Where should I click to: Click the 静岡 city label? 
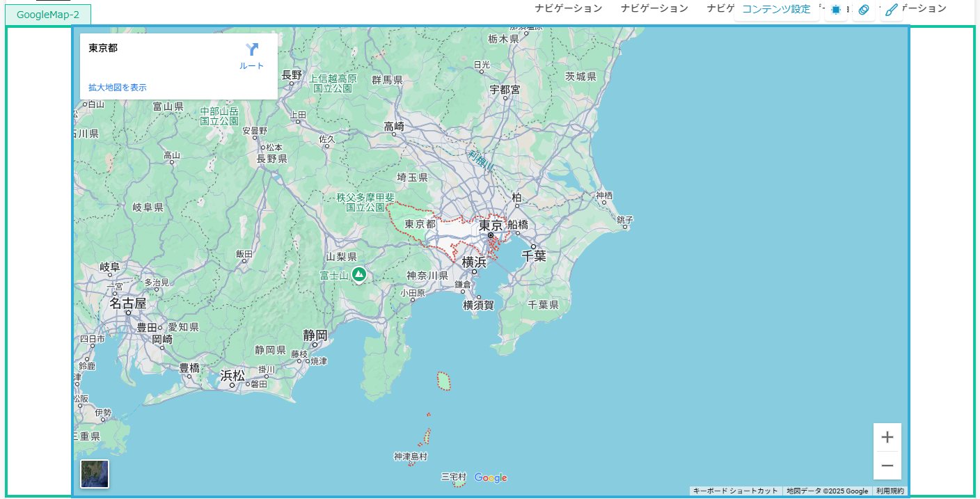tap(315, 335)
